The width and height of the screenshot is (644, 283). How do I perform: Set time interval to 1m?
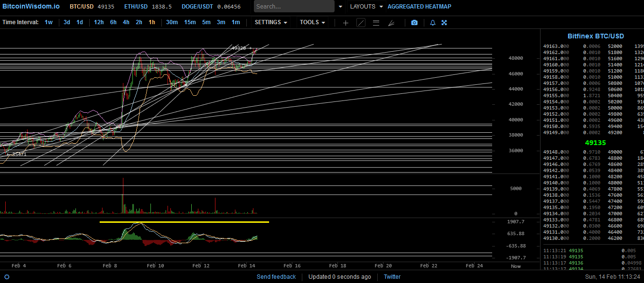[x=235, y=22]
